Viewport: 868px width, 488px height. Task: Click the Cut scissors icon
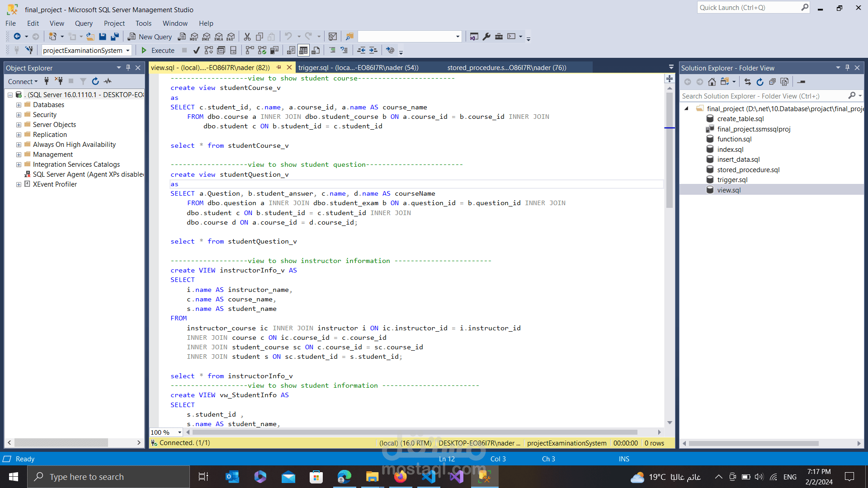pyautogui.click(x=247, y=37)
